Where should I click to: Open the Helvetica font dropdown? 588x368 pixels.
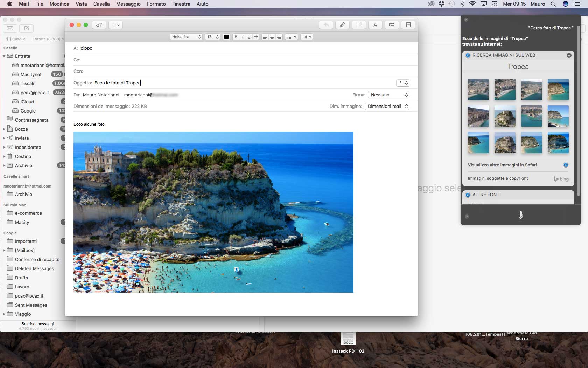coord(186,37)
